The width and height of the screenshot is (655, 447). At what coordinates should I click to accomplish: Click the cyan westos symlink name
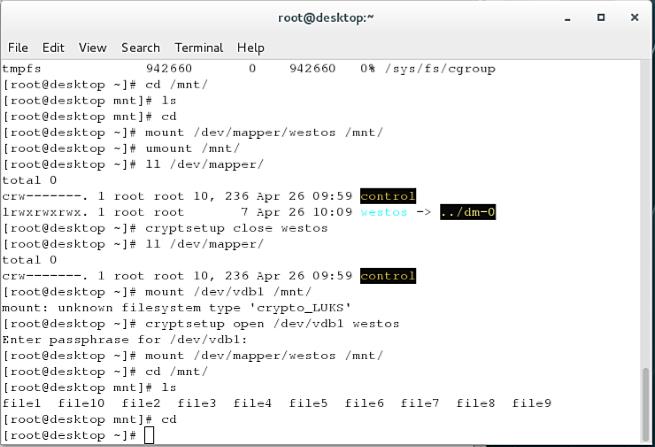pyautogui.click(x=384, y=212)
